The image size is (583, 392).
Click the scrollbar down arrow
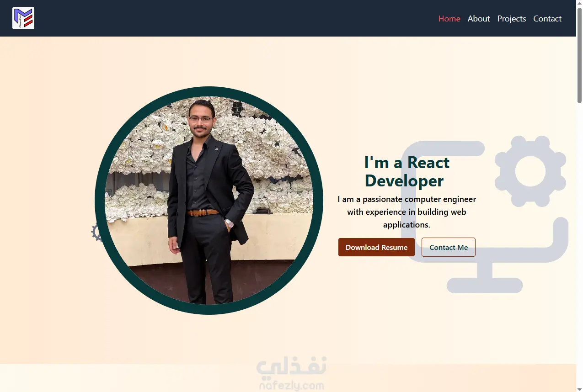pos(579,388)
